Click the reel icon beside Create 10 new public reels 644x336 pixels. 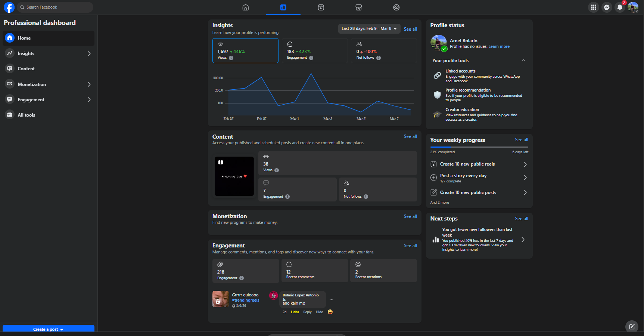(x=433, y=164)
